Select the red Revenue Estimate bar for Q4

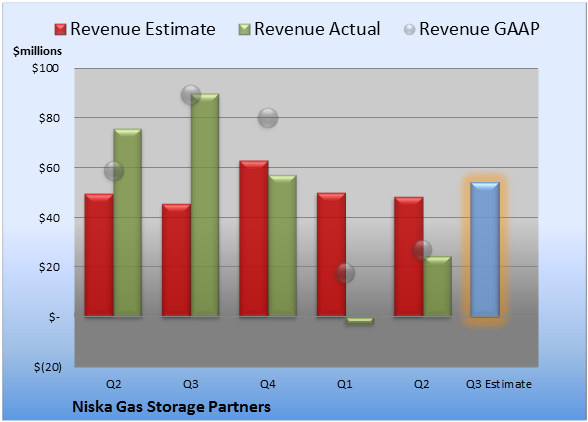tap(254, 239)
